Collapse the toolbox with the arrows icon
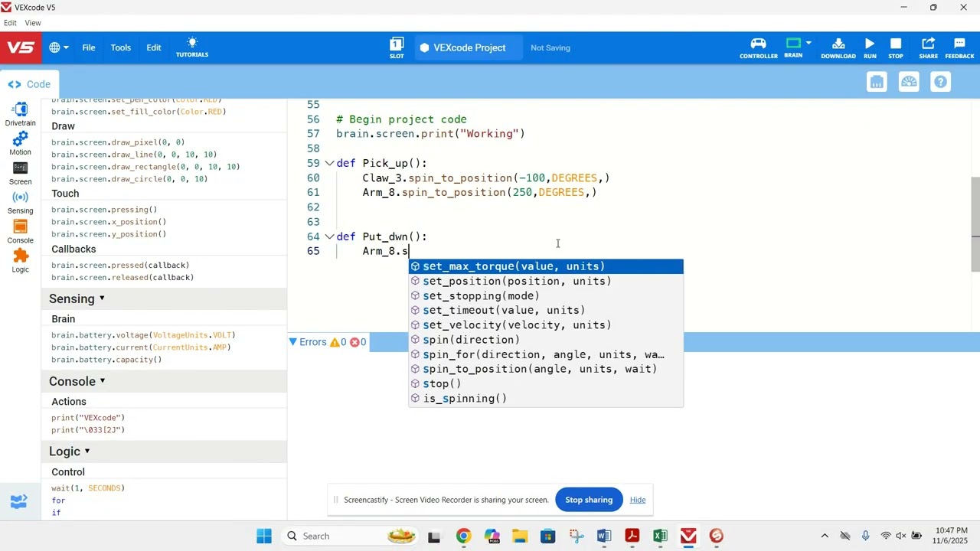The width and height of the screenshot is (980, 551). tap(19, 502)
